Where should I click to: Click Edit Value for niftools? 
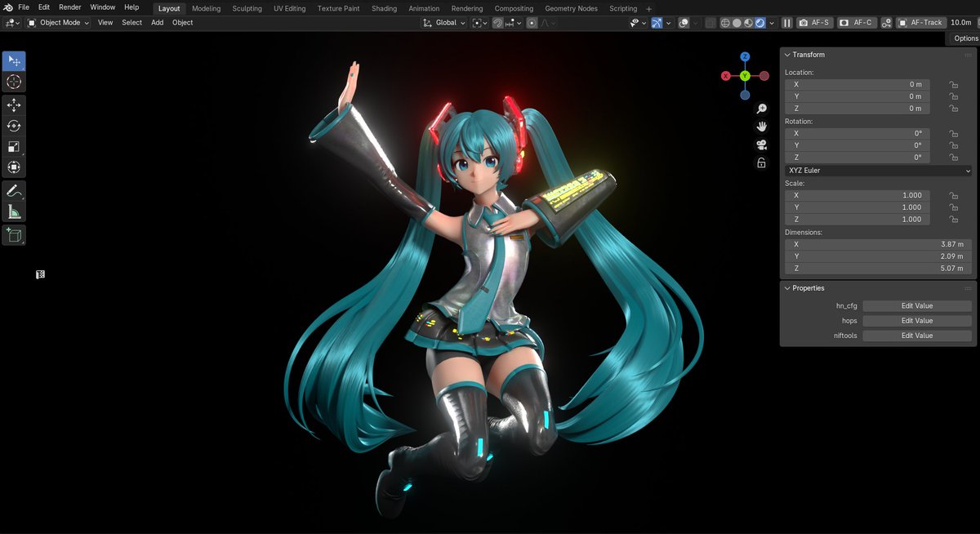917,336
